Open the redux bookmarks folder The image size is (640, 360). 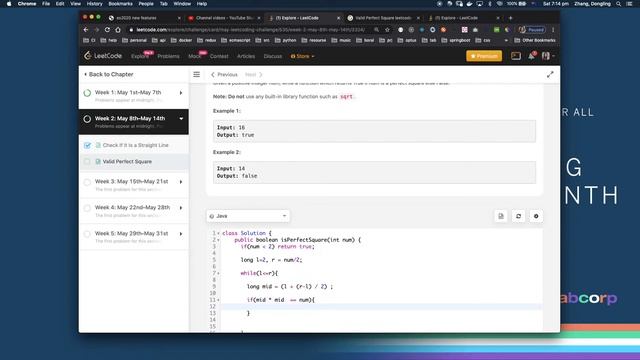click(x=207, y=40)
